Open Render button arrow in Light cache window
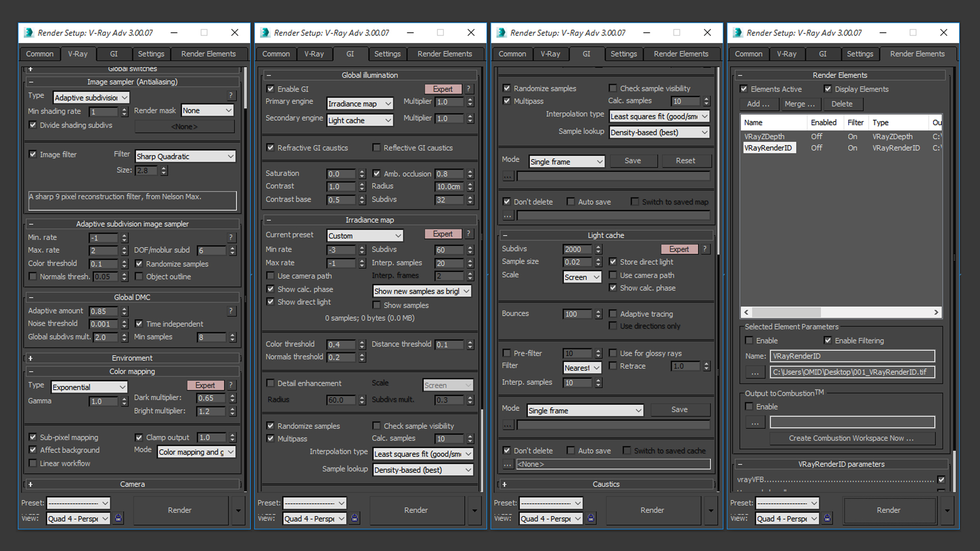This screenshot has width=980, height=551. pyautogui.click(x=711, y=510)
